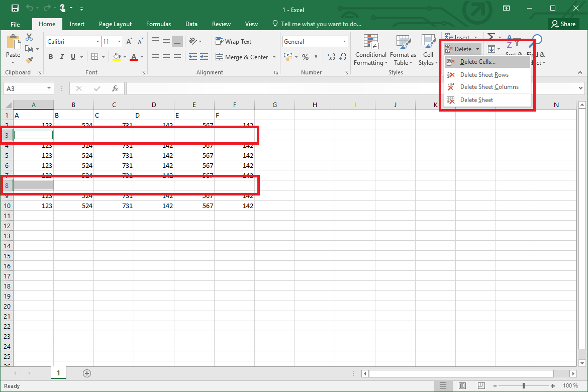
Task: Apply Percent number style
Action: (305, 57)
